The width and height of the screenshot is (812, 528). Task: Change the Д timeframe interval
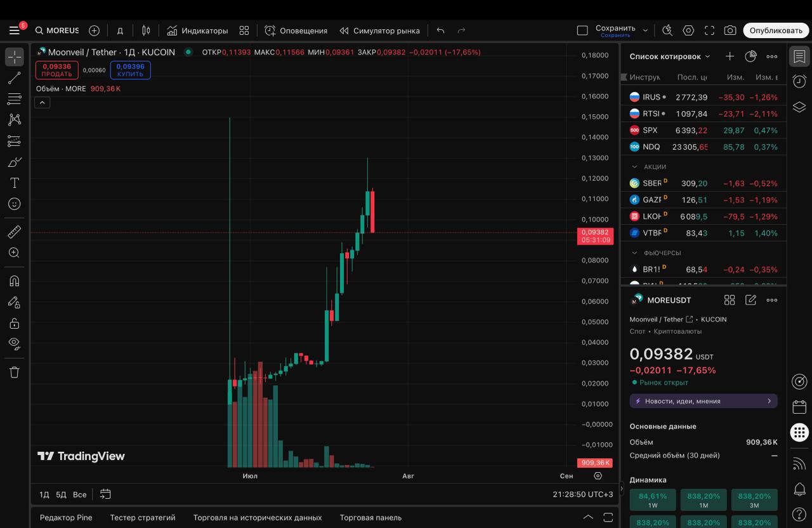pyautogui.click(x=119, y=30)
